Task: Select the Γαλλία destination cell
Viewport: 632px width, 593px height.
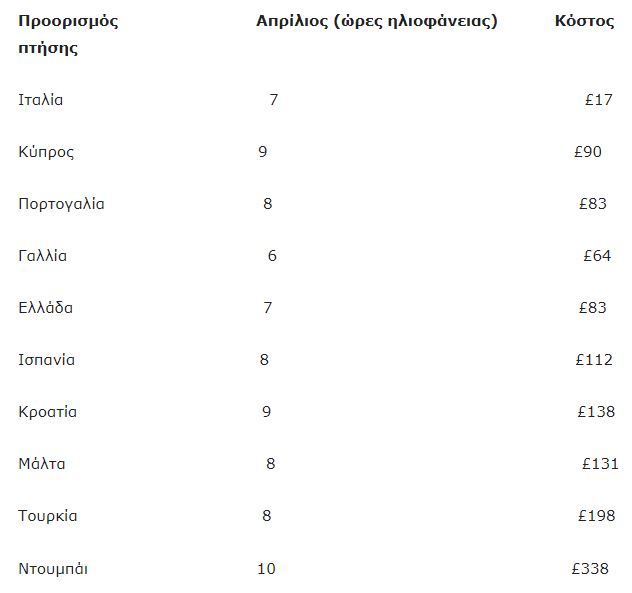Action: pos(43,256)
